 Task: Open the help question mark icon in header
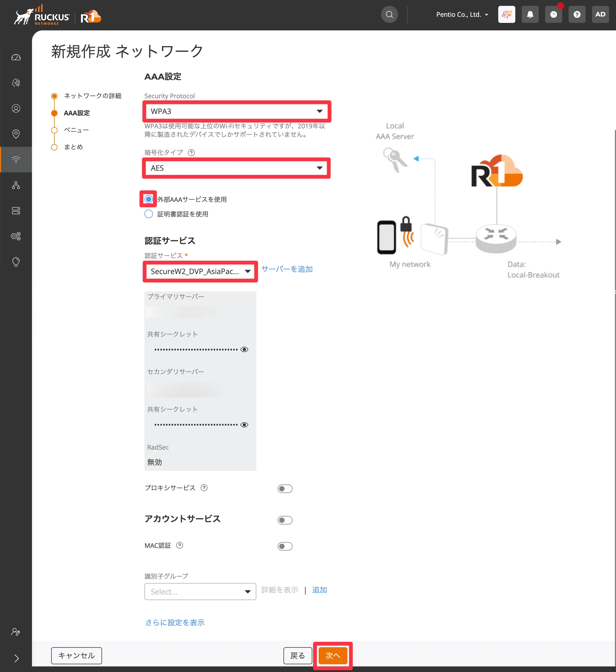pyautogui.click(x=577, y=14)
